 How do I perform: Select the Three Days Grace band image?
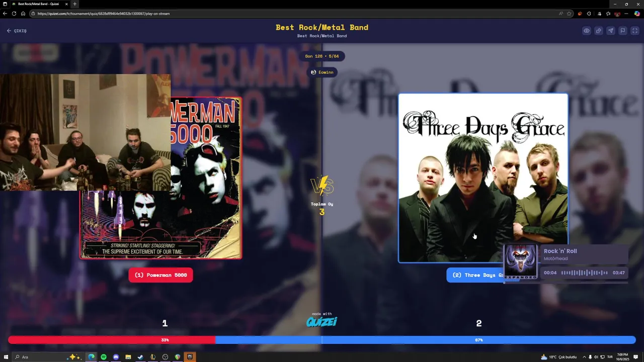point(483,178)
